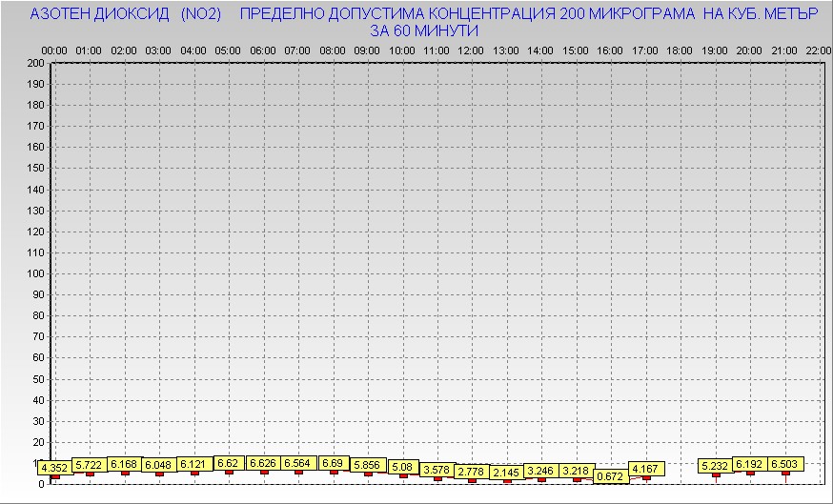The image size is (833, 504).
Task: Click the 18:00 time axis label
Action: click(680, 50)
